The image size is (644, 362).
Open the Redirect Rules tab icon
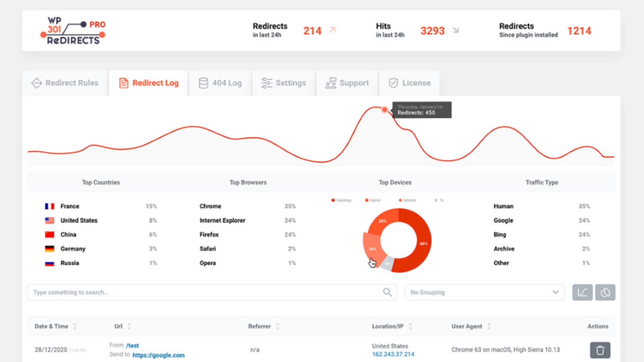(x=37, y=83)
